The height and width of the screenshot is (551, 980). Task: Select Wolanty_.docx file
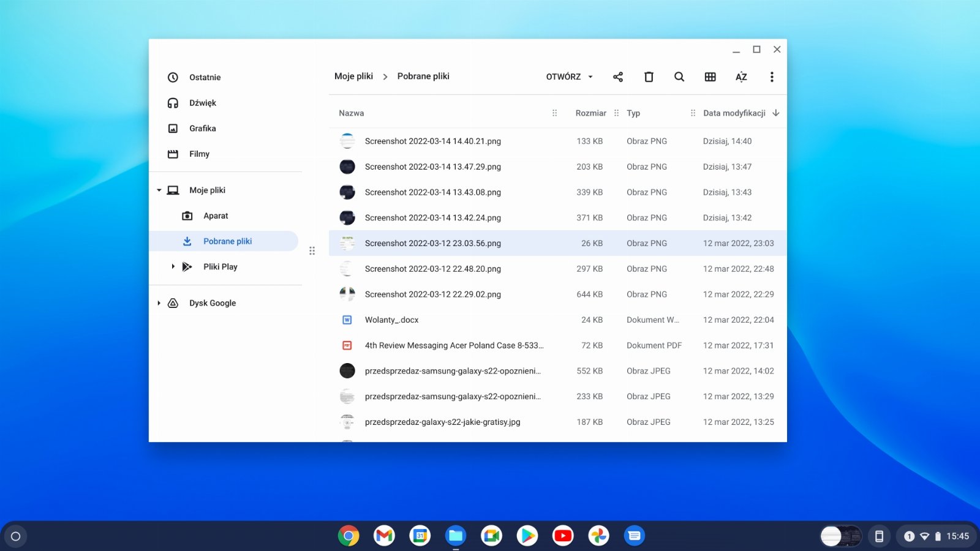(557, 320)
